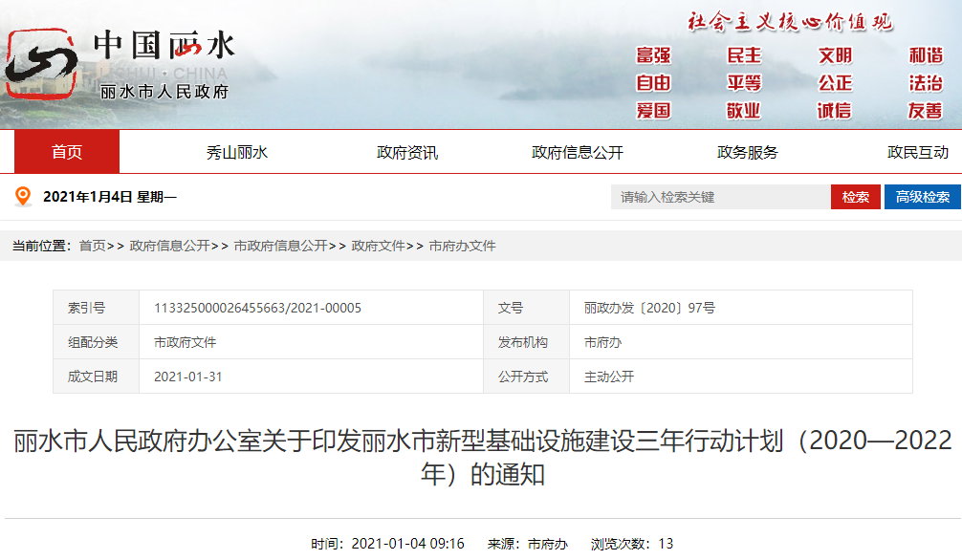Viewport: 962px width, 560px height.
Task: Click the search keyword input field
Action: coord(720,197)
